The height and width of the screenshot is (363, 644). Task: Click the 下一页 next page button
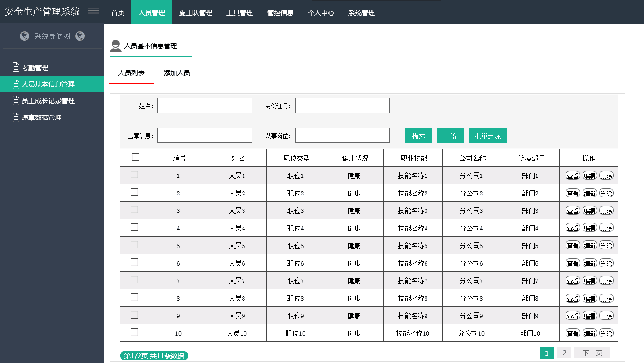[x=592, y=353]
